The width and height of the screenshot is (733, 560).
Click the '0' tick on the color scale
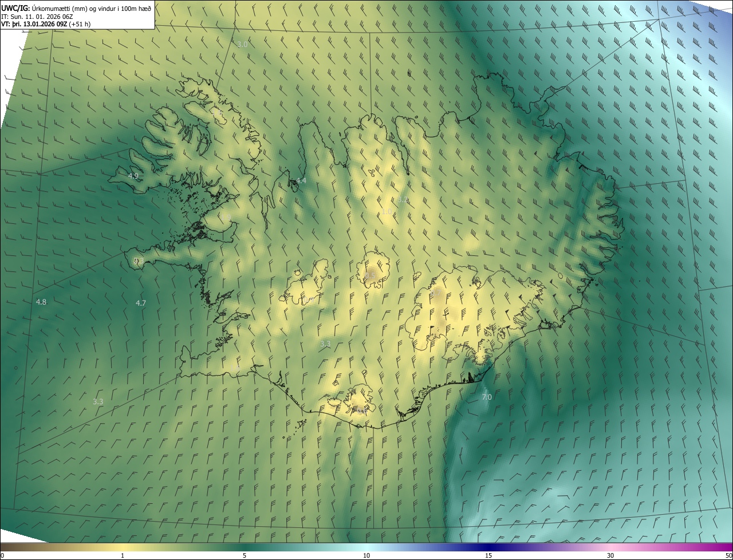click(2, 555)
